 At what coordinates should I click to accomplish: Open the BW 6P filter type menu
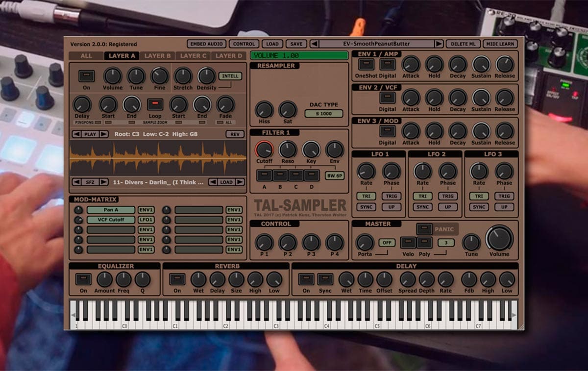click(334, 175)
